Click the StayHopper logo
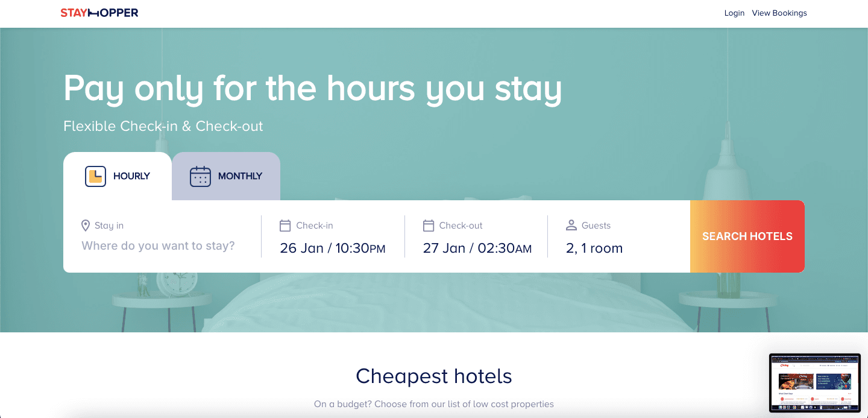 tap(99, 13)
